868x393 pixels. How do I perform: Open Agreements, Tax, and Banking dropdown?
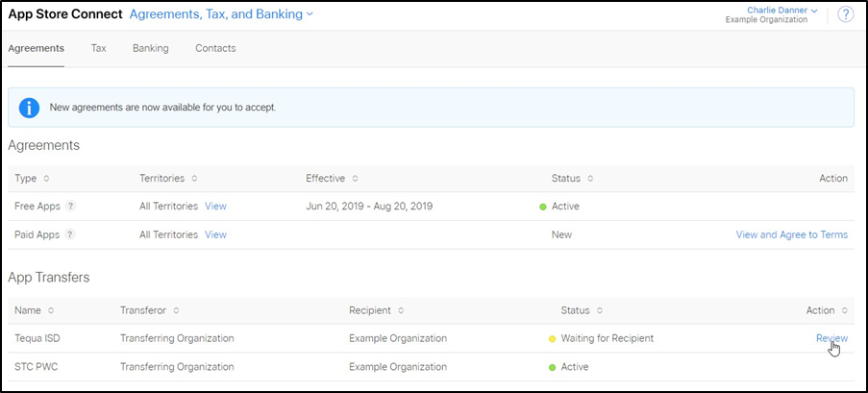tap(221, 14)
